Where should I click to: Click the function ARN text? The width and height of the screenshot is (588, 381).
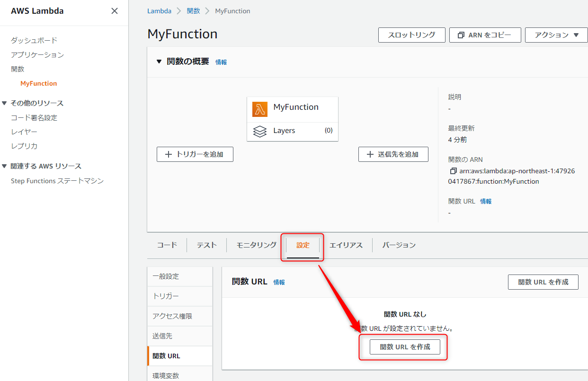(x=511, y=176)
